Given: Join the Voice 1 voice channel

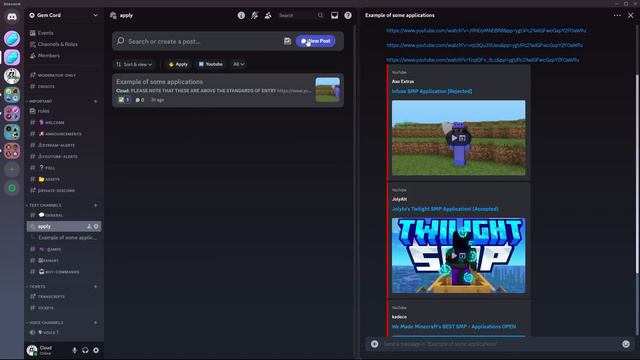Looking at the screenshot, I should [x=64, y=332].
